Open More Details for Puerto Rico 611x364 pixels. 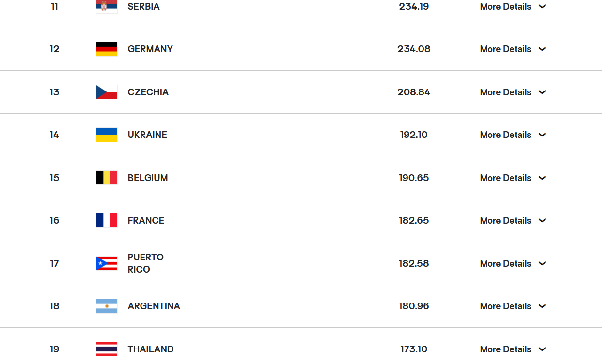513,263
